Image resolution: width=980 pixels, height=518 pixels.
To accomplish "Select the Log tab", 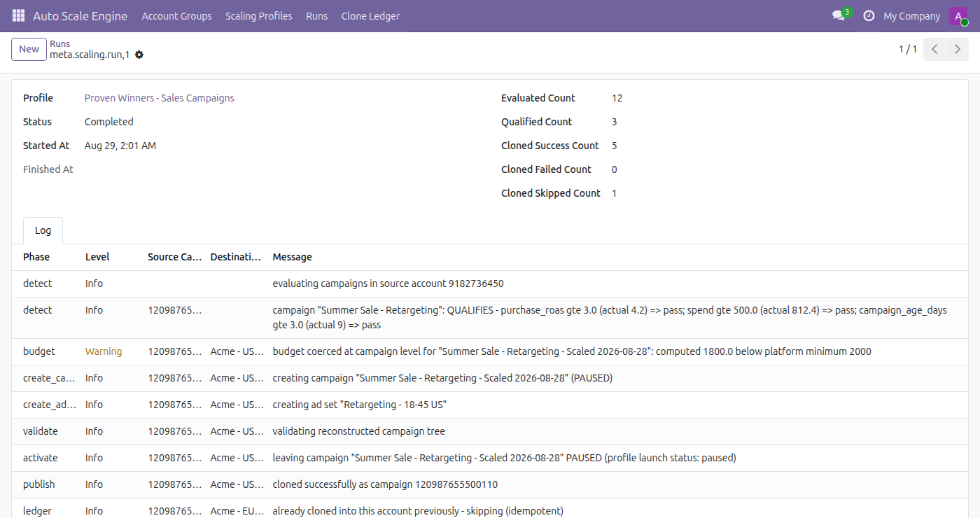I will [43, 230].
